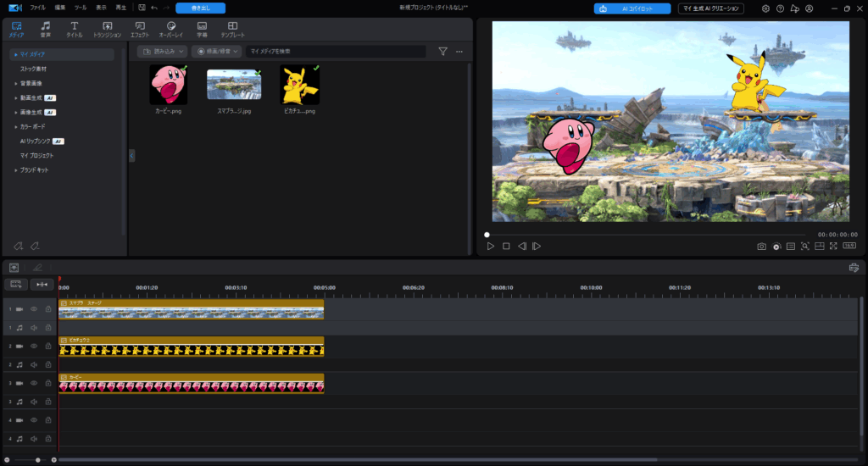This screenshot has height=466, width=868.
Task: Open the トランジション transitions tab
Action: pyautogui.click(x=107, y=30)
